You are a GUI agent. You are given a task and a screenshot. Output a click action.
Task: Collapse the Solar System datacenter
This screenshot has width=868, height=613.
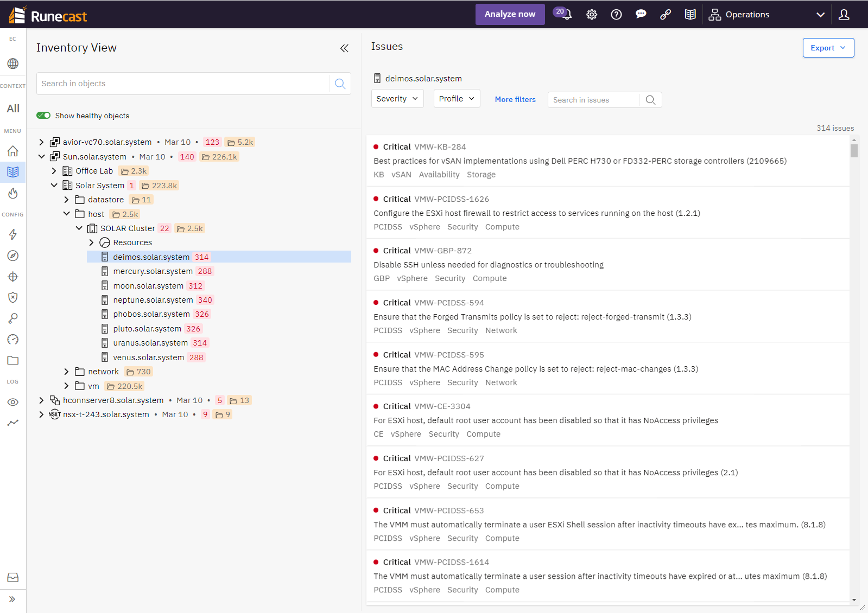tap(54, 186)
